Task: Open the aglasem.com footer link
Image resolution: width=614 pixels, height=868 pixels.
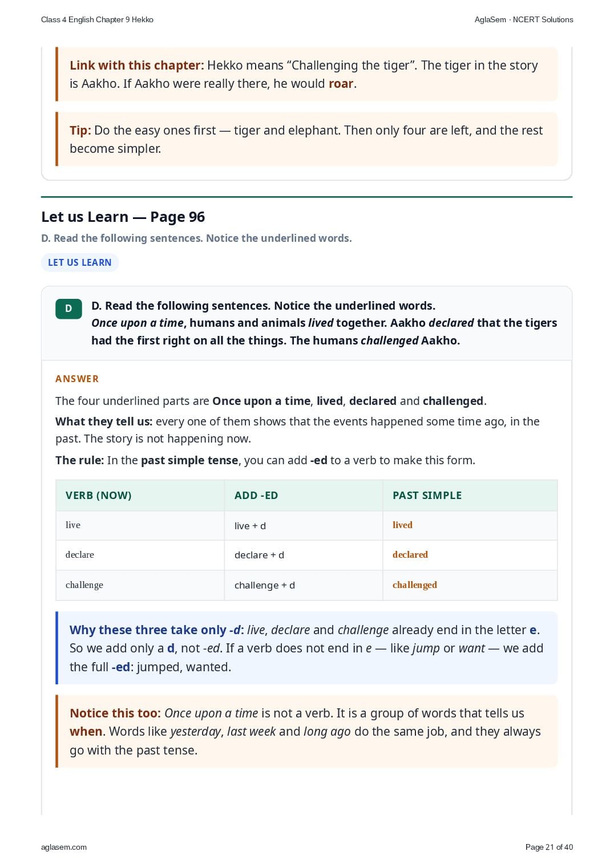Action: click(64, 847)
